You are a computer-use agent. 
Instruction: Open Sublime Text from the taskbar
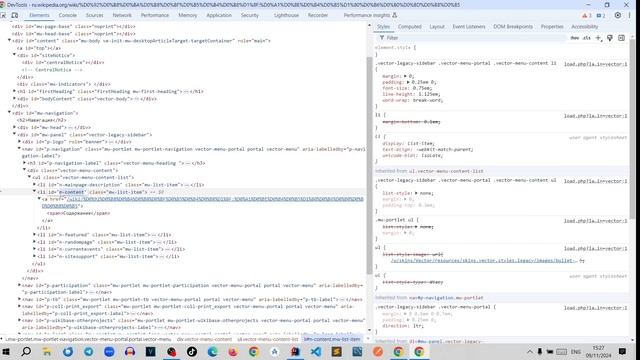click(336, 351)
